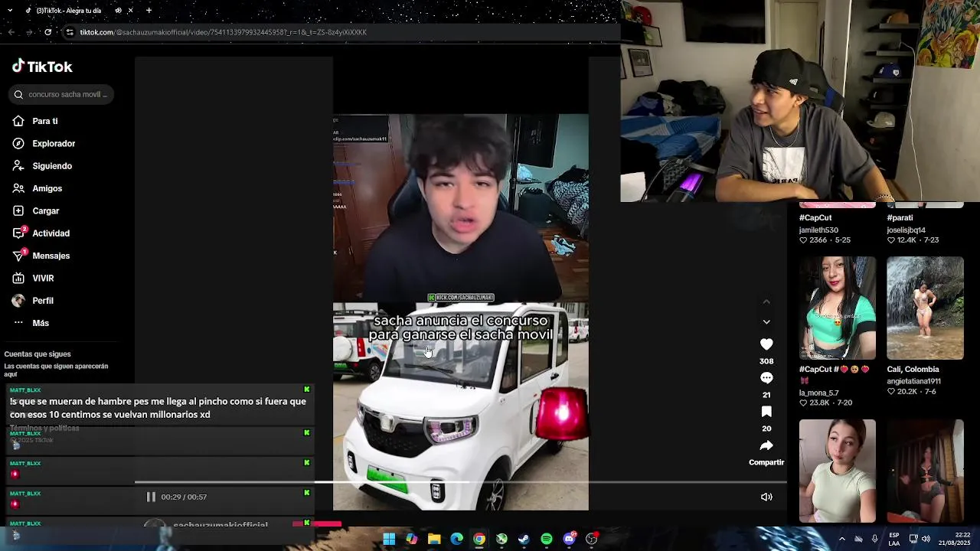This screenshot has width=980, height=551.
Task: Close the TikTok browser tab
Action: point(131,11)
